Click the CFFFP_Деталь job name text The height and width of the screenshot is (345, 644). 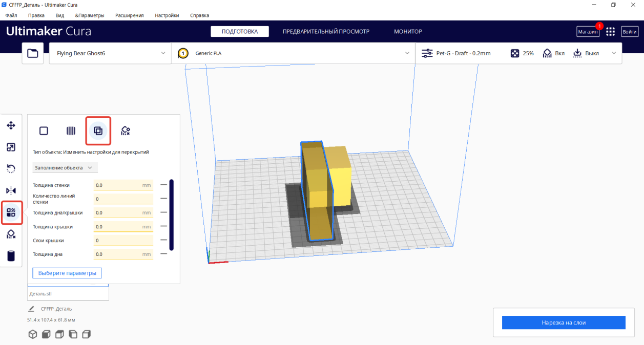[x=56, y=309]
